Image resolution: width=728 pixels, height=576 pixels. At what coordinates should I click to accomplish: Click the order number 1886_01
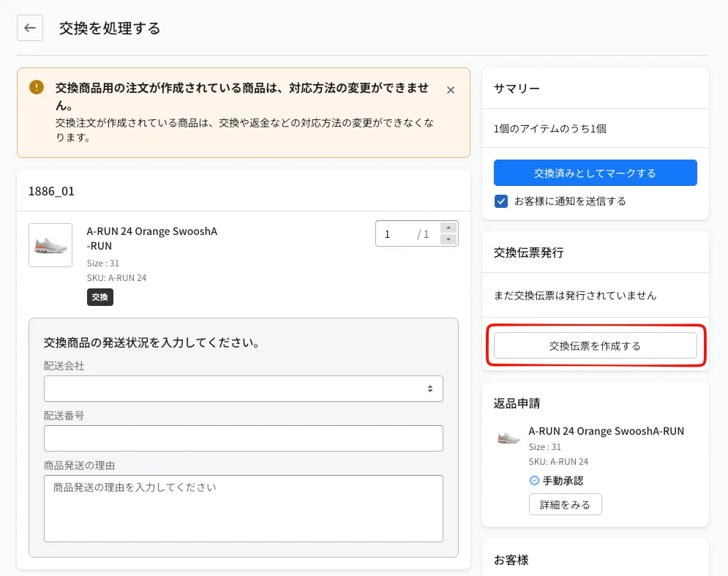click(x=51, y=191)
